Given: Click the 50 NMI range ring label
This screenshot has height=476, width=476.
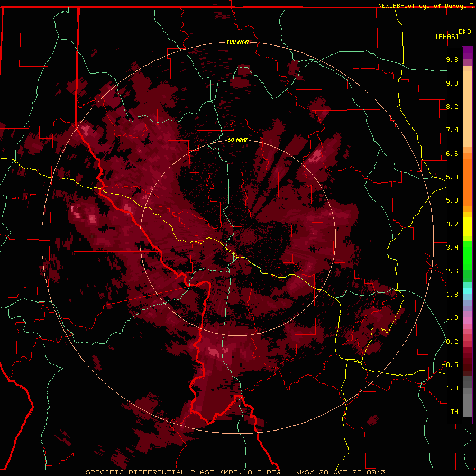Looking at the screenshot, I should pos(237,140).
